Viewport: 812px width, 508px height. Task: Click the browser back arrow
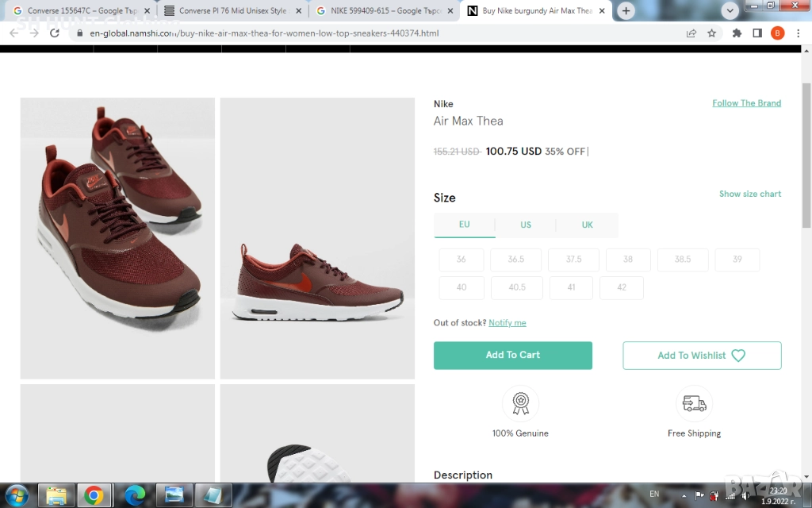tap(13, 33)
